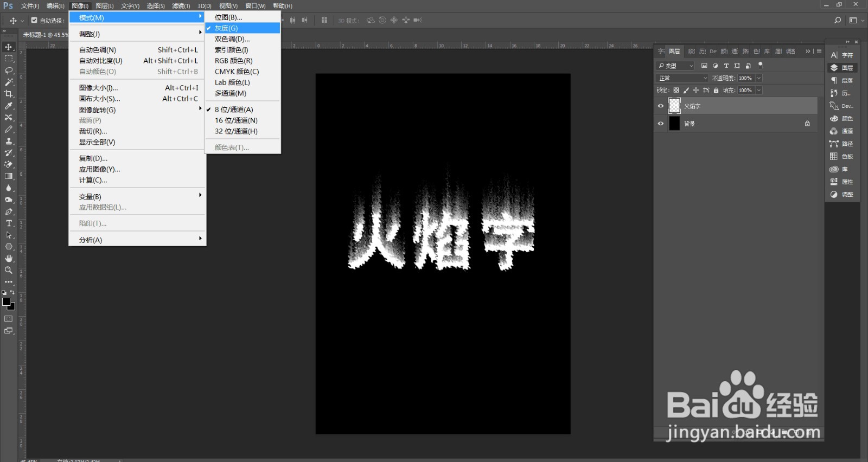868x462 pixels.
Task: Click 应用图像(Y)... entry
Action: tap(138, 169)
